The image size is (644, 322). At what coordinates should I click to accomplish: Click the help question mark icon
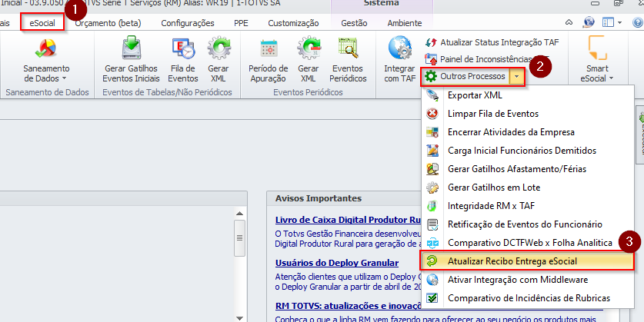point(638,22)
